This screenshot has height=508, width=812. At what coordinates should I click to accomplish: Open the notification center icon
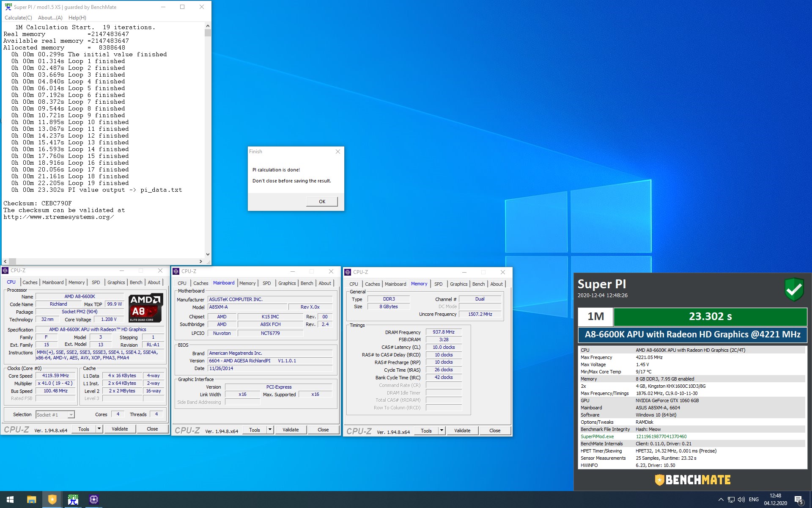[799, 500]
